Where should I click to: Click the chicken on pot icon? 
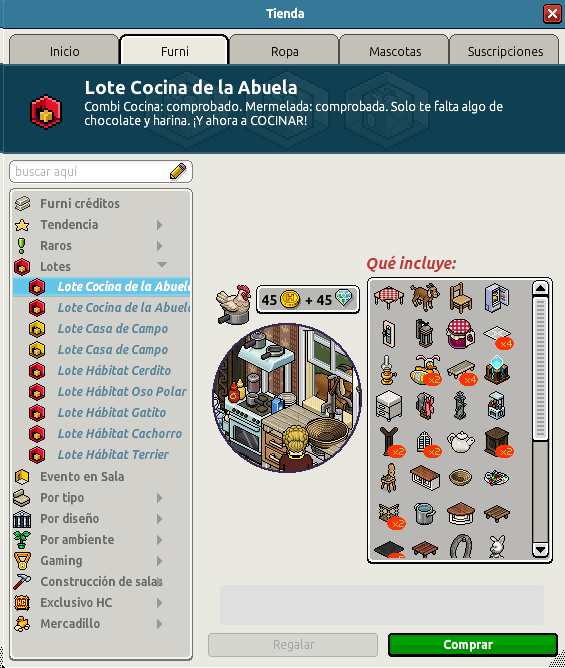click(233, 304)
